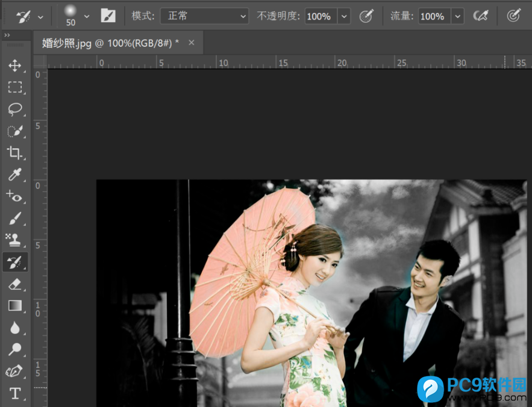Select the Gradient tool

tap(15, 306)
